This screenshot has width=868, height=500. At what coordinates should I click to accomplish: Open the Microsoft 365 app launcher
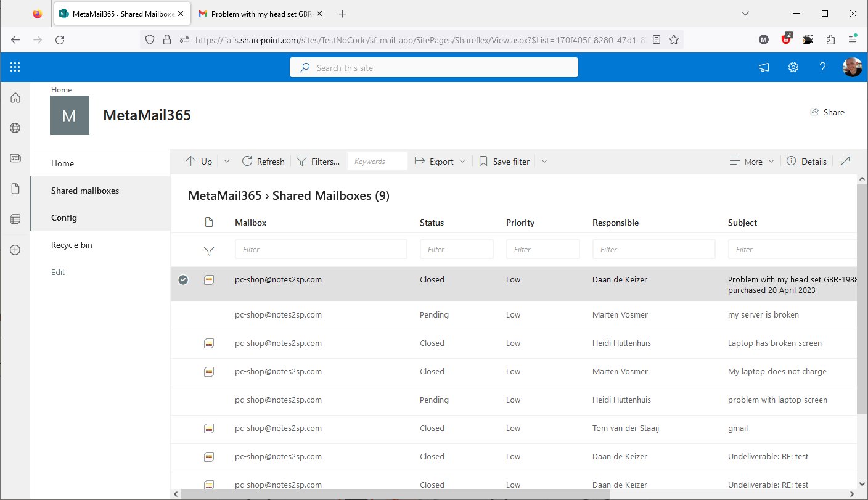(15, 67)
